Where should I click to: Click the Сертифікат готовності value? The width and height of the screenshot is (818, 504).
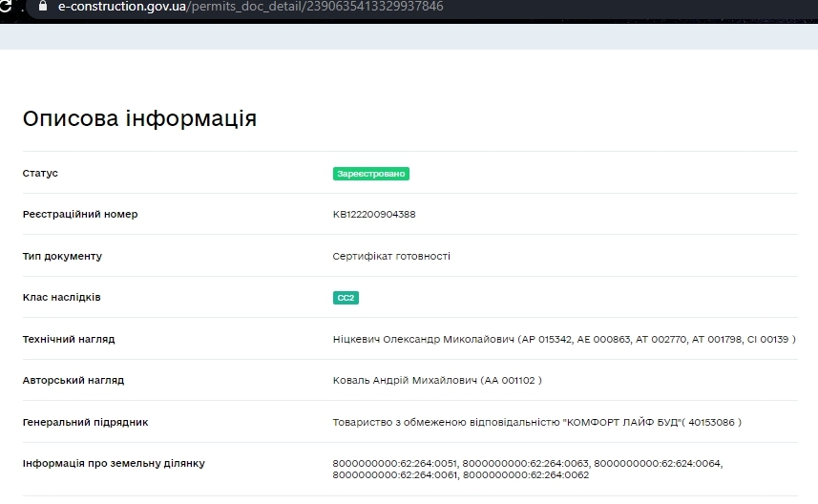(391, 256)
